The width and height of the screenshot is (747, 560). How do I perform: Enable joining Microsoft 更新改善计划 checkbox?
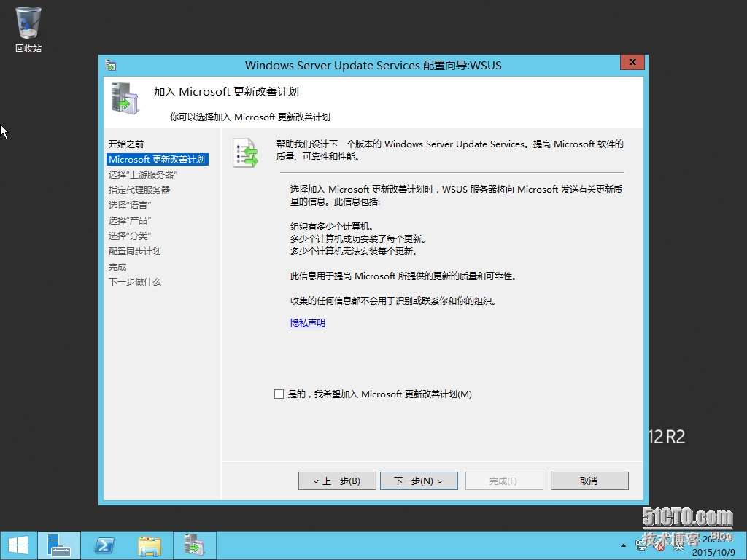(x=279, y=394)
